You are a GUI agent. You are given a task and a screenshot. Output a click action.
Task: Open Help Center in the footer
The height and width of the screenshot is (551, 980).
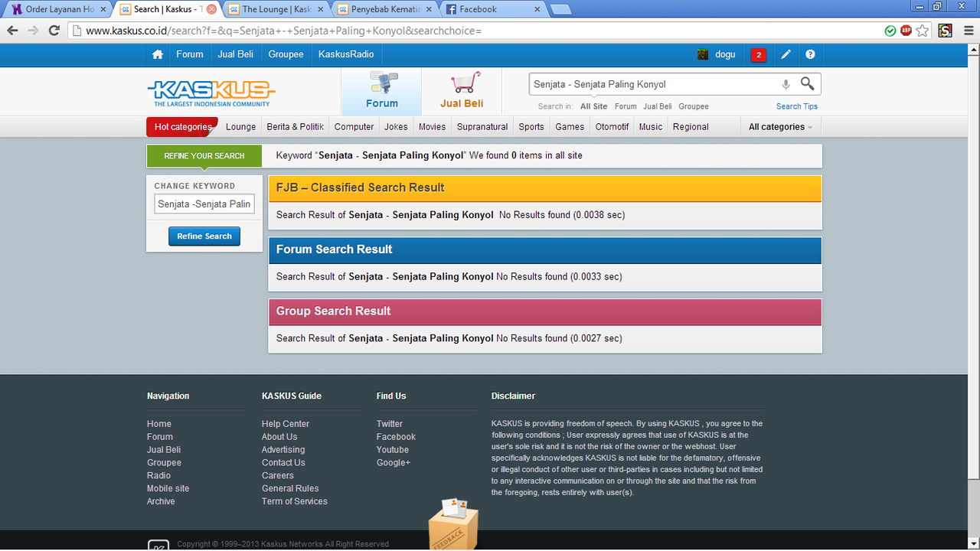pos(286,424)
